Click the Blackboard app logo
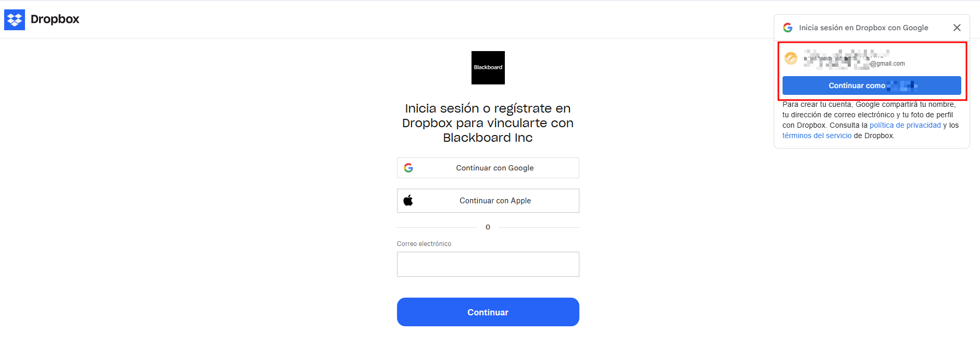Image resolution: width=980 pixels, height=356 pixels. (488, 68)
